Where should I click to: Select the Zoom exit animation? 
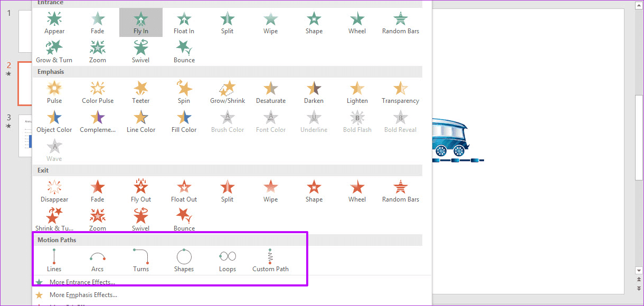coord(98,219)
